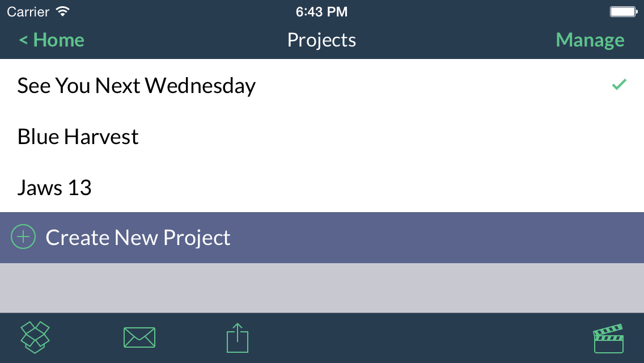
Task: Tap the clapperboard slate icon
Action: click(x=608, y=339)
